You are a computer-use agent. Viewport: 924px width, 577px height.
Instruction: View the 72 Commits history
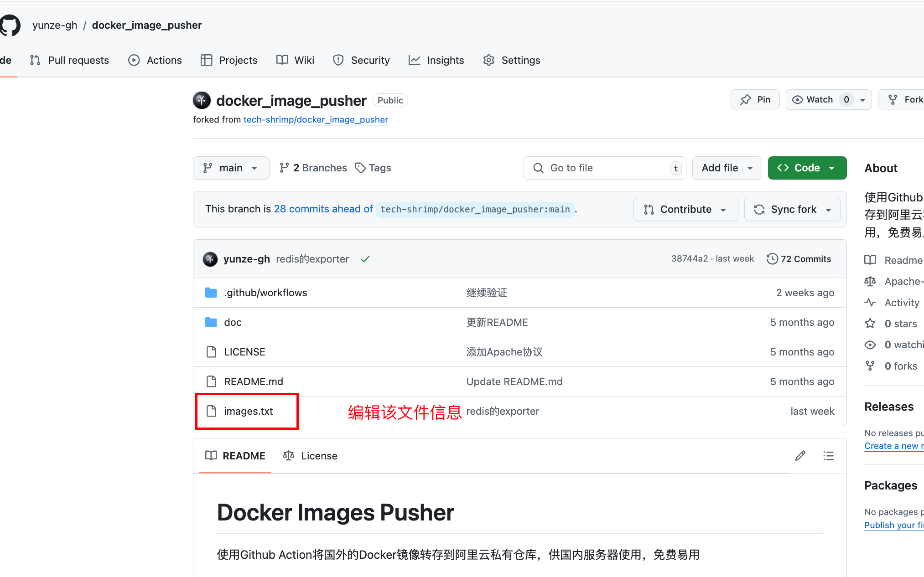799,259
